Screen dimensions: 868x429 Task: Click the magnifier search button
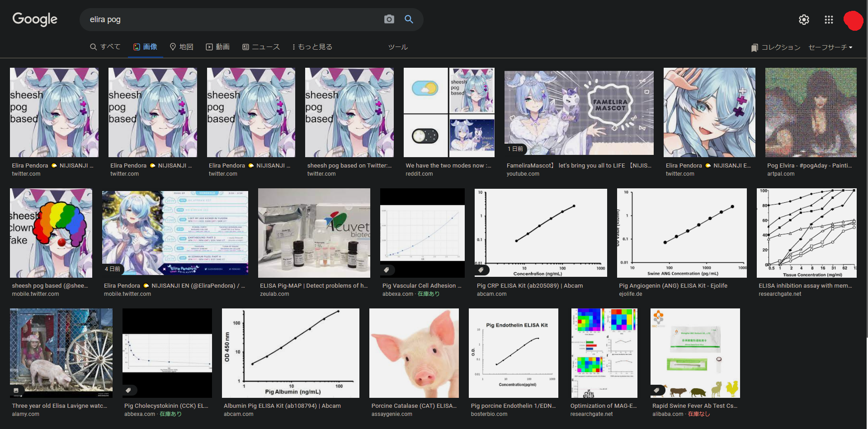[409, 19]
